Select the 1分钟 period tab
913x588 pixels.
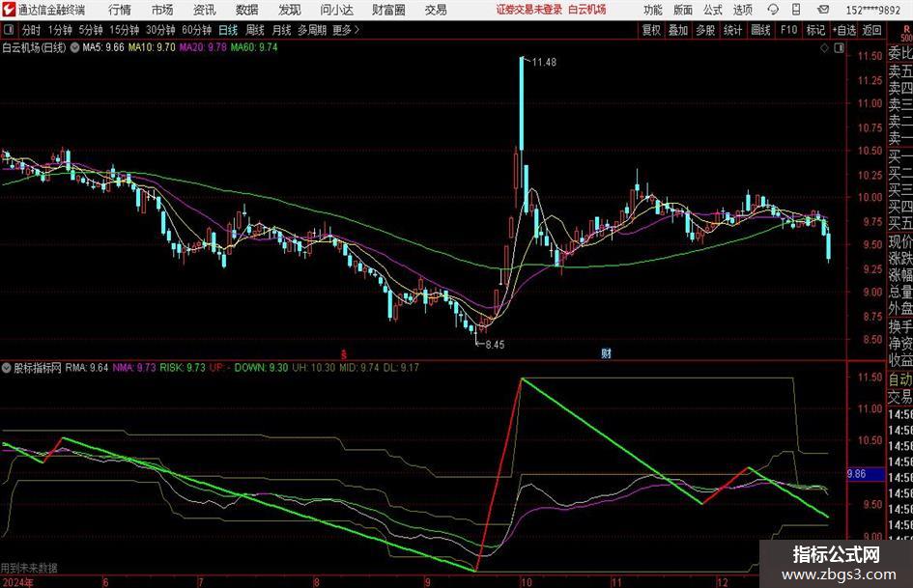(x=59, y=30)
